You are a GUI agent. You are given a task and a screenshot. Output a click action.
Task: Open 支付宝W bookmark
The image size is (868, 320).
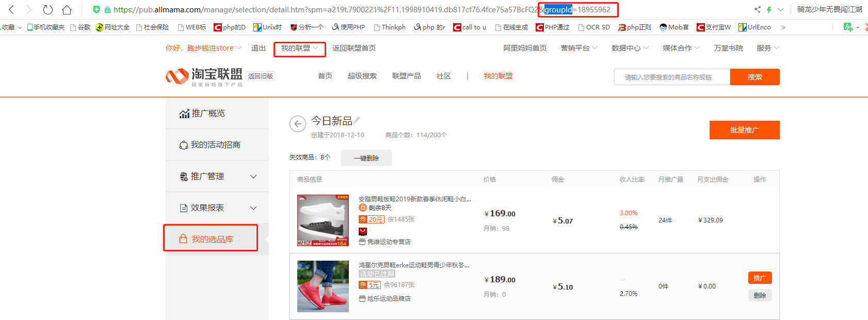714,27
